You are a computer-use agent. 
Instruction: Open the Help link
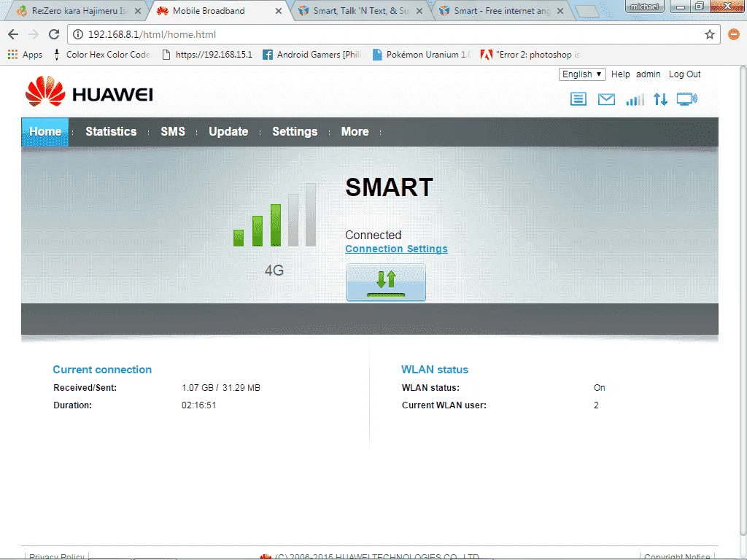(x=620, y=74)
